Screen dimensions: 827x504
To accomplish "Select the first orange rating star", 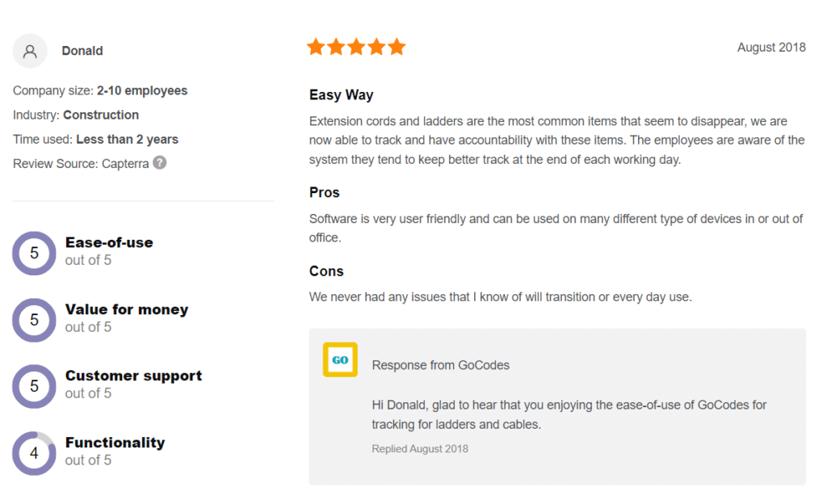I will (316, 47).
